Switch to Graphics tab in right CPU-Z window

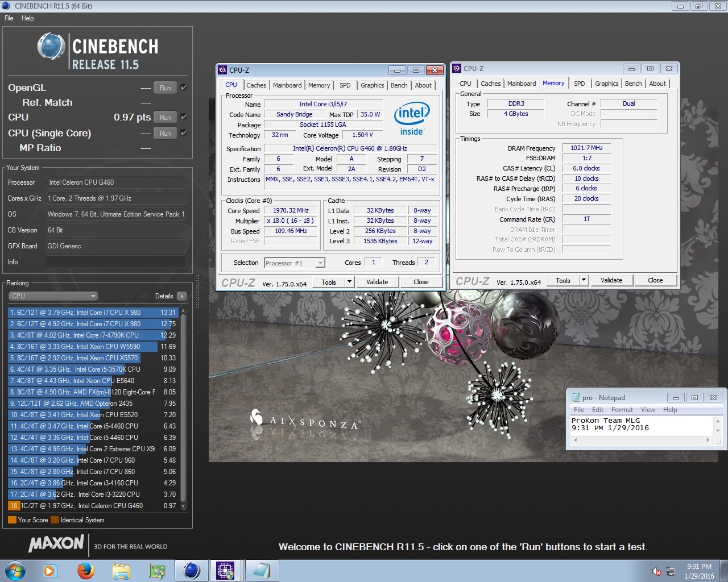[606, 84]
